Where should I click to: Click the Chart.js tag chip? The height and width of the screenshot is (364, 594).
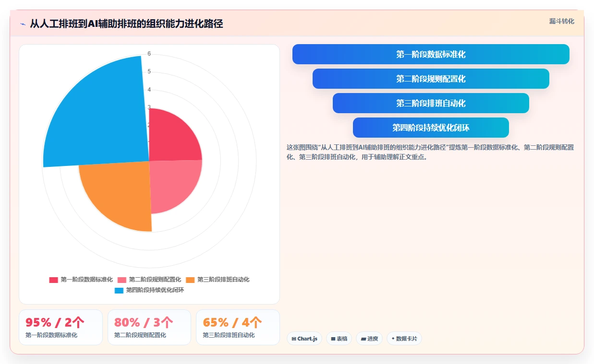click(304, 339)
